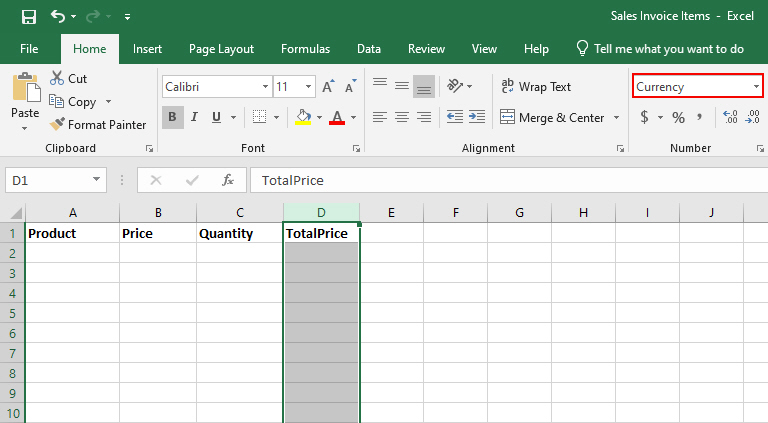Toggle Bottom Align icon
The height and width of the screenshot is (423, 768).
point(424,86)
